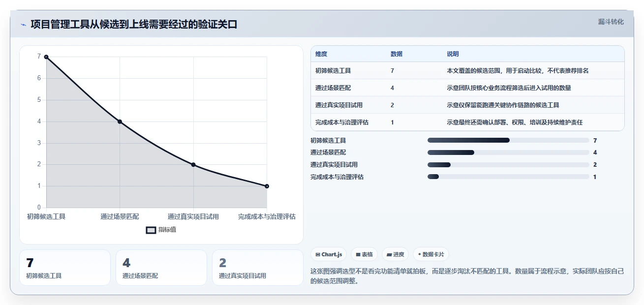Select the 进度 tag chip
The width and height of the screenshot is (644, 305).
point(396,254)
